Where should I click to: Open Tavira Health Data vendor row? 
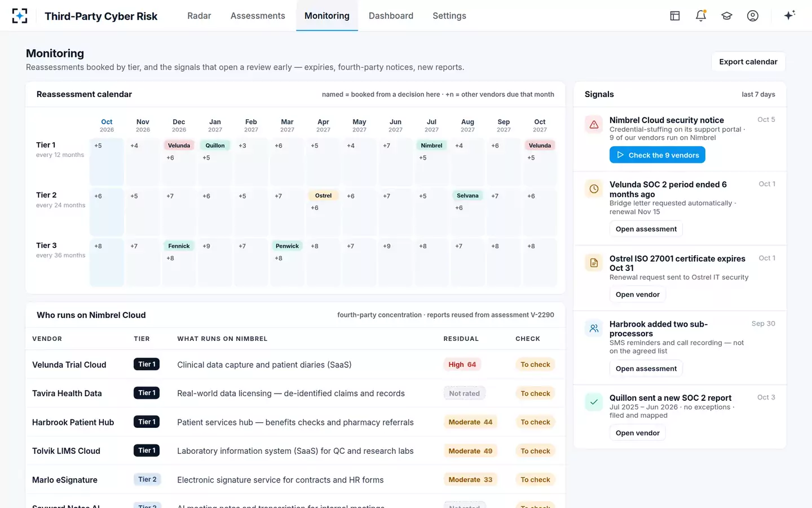(295, 393)
